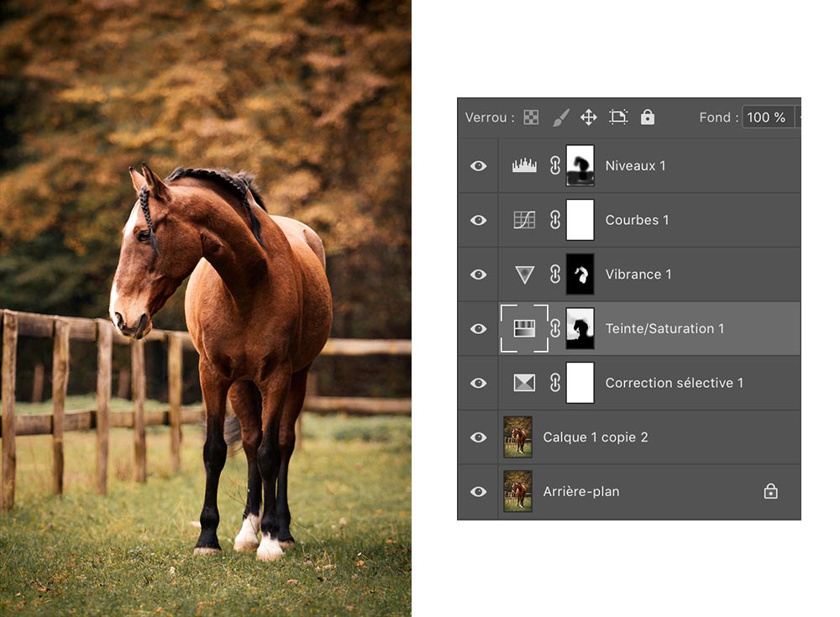Click the Fond 100 % value field
The image size is (840, 617).
pyautogui.click(x=767, y=118)
